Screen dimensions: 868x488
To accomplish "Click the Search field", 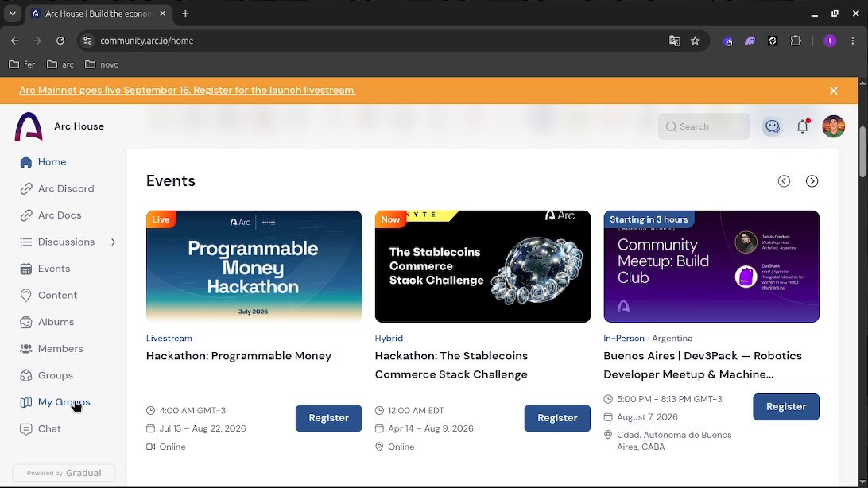I will pos(703,126).
